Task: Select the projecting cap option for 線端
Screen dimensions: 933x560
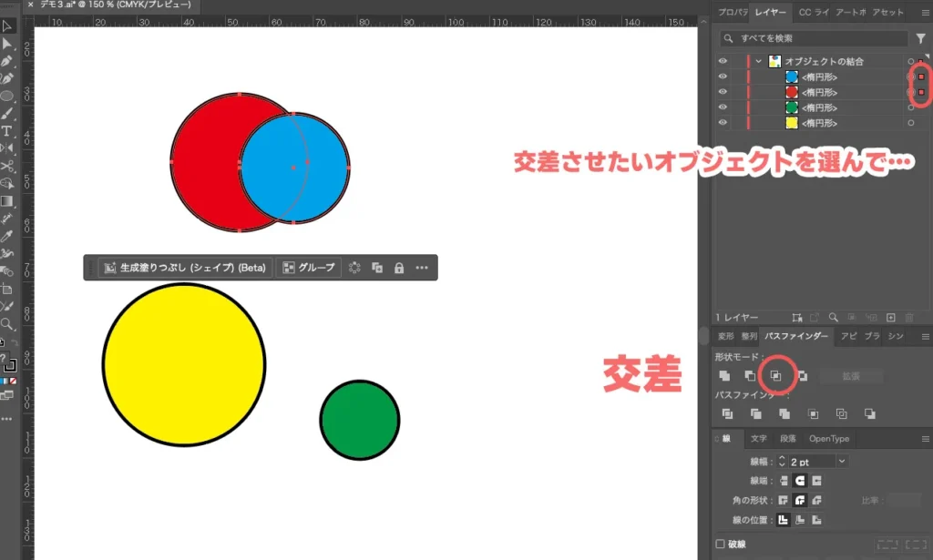Action: click(816, 481)
